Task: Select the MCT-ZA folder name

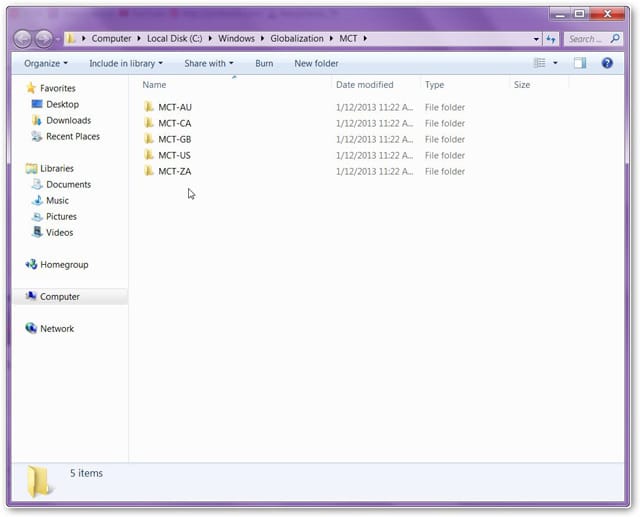Action: click(175, 171)
